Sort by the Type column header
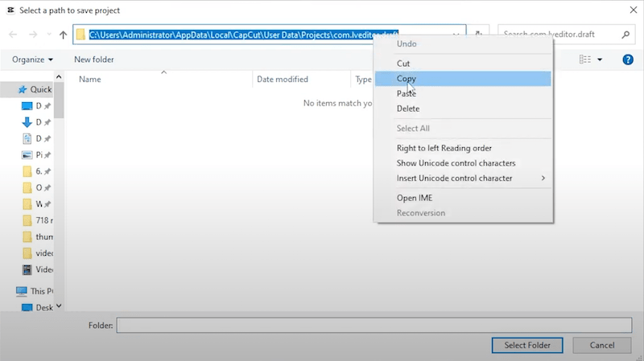 (363, 79)
